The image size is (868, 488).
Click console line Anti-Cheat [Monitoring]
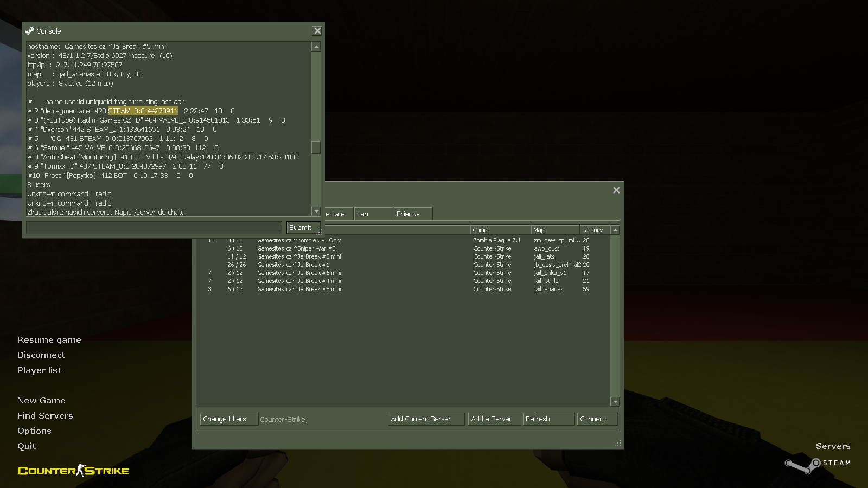pyautogui.click(x=162, y=157)
